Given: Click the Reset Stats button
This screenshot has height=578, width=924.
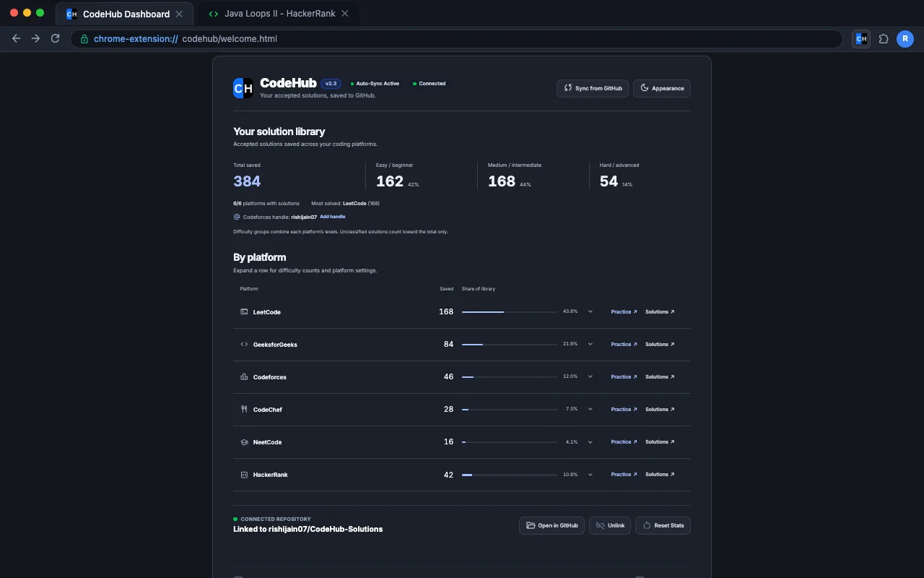Looking at the screenshot, I should click(x=663, y=525).
